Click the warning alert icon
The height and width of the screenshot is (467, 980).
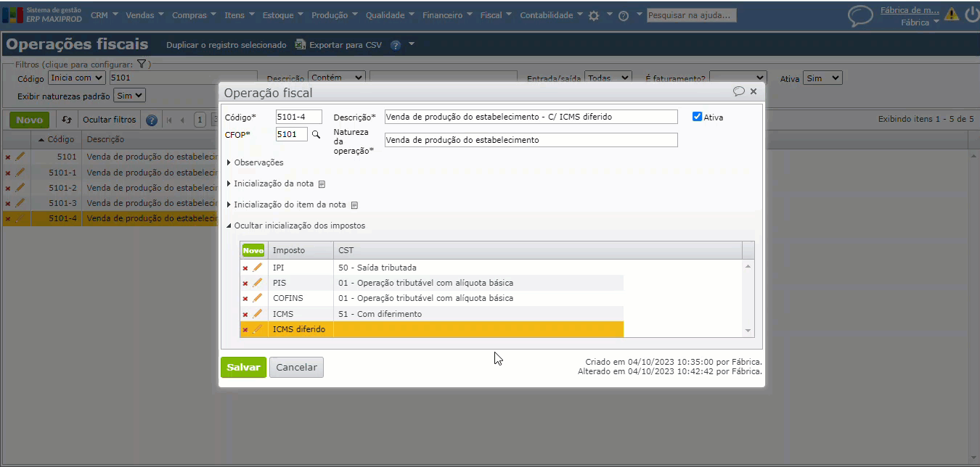pyautogui.click(x=952, y=14)
